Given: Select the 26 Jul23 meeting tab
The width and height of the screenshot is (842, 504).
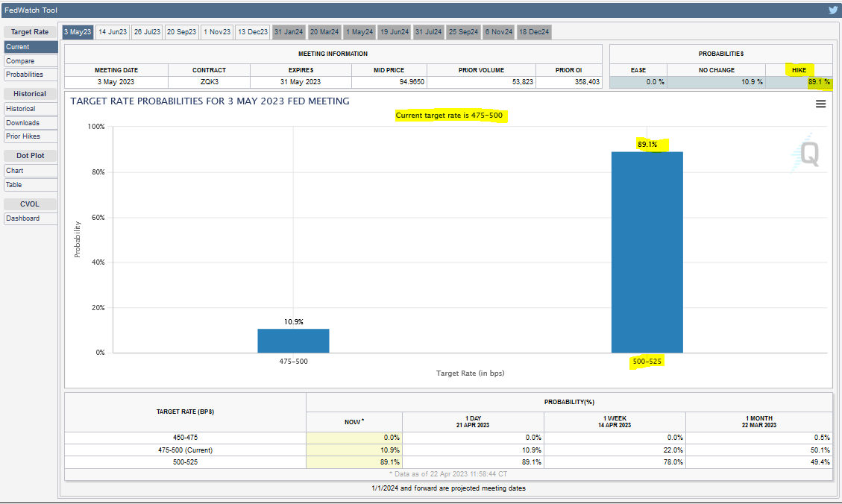Looking at the screenshot, I should pyautogui.click(x=147, y=31).
